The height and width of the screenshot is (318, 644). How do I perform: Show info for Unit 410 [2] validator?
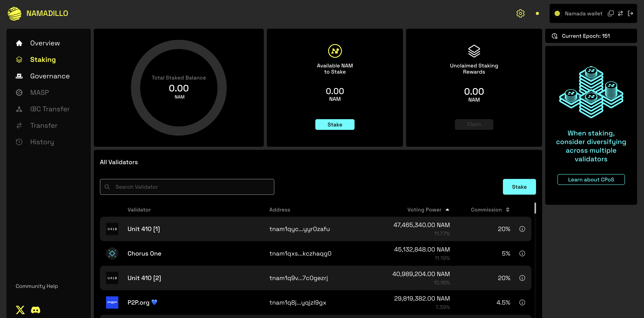522,278
